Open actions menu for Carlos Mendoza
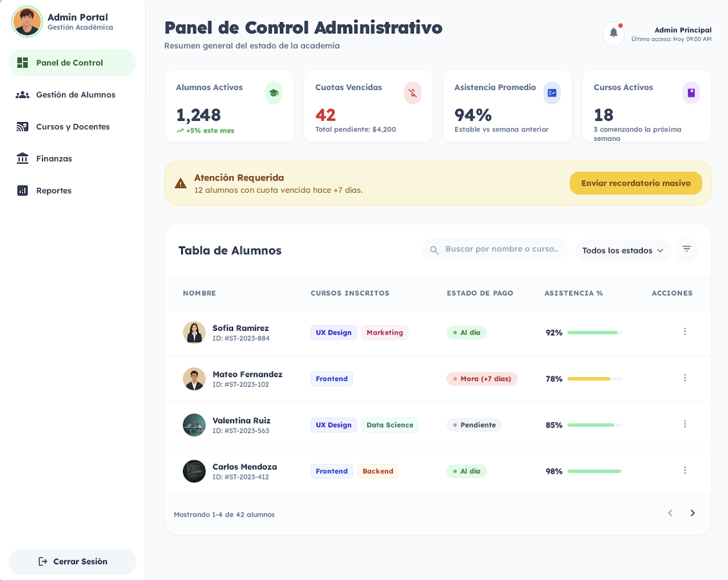The height and width of the screenshot is (580, 728). 684,471
